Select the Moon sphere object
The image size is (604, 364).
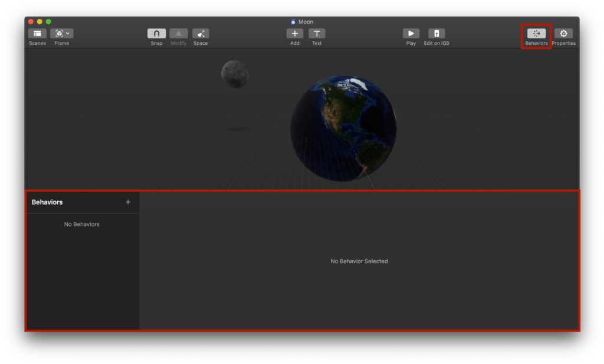[x=235, y=74]
